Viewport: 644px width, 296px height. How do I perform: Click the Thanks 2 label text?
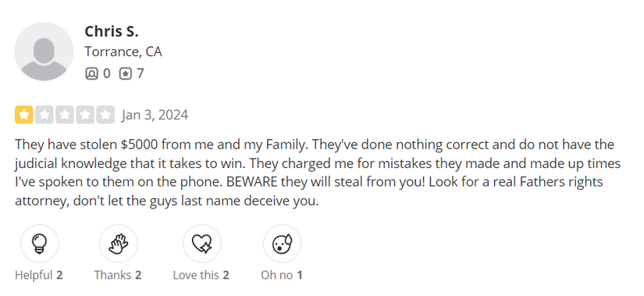tap(118, 275)
